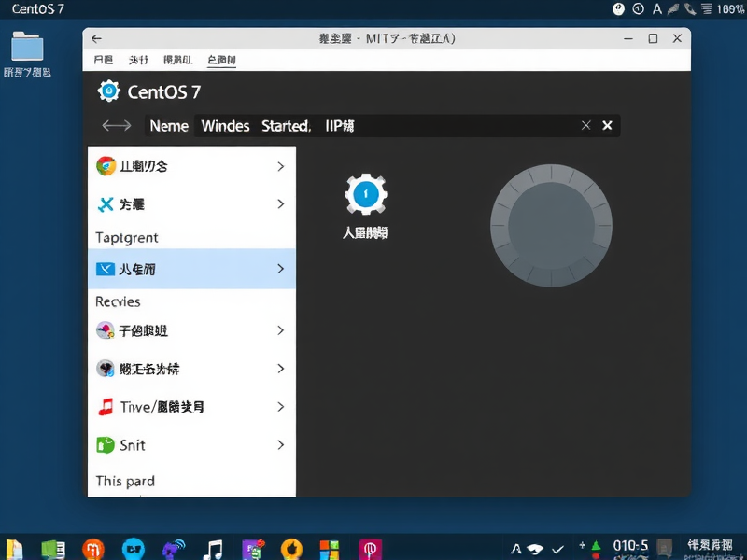The image size is (747, 560).
Task: Open the Chrome browser entry in the menu
Action: (149, 165)
